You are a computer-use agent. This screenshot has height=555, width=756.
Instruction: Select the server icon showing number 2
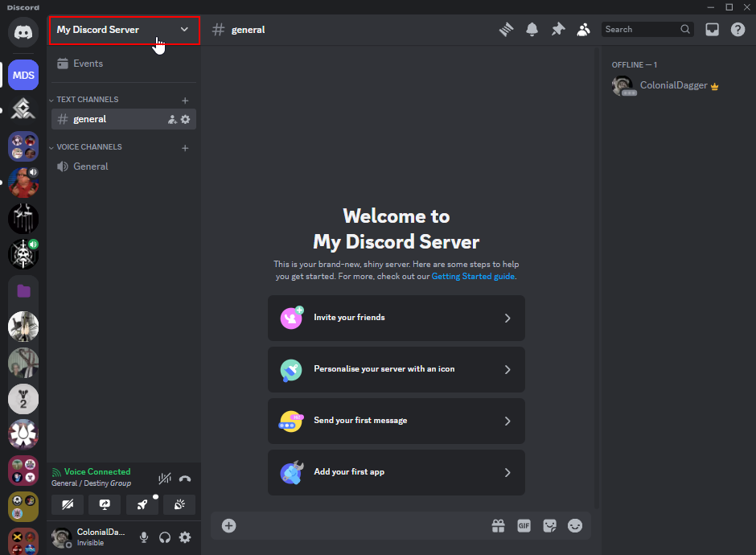click(23, 399)
